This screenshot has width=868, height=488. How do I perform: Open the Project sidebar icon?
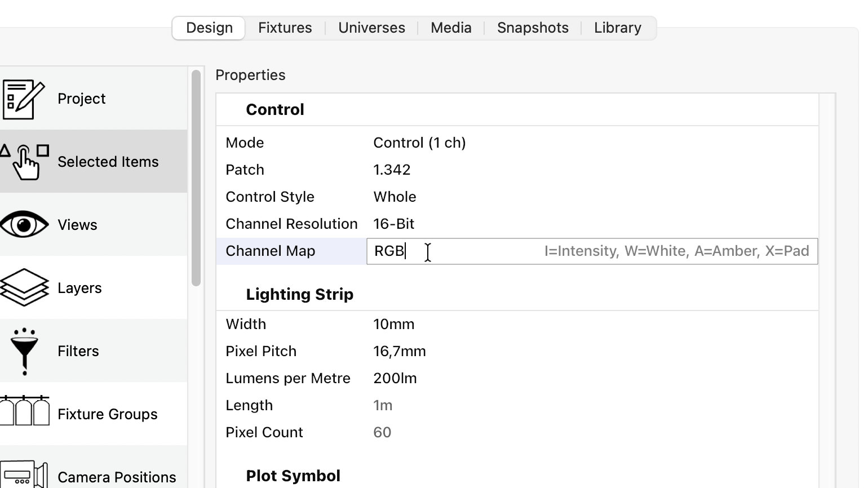(x=24, y=99)
